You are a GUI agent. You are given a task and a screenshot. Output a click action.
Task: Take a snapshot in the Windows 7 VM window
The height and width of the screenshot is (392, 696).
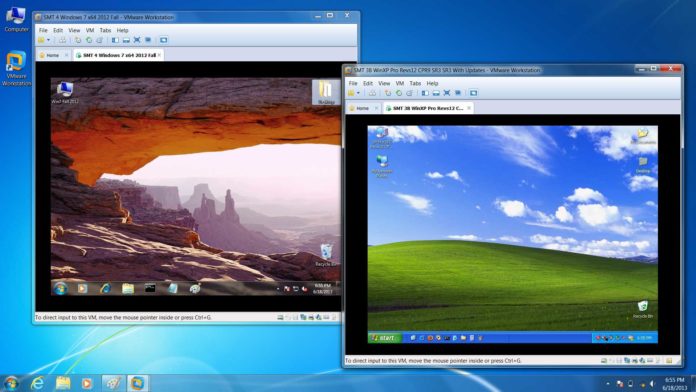(78, 40)
